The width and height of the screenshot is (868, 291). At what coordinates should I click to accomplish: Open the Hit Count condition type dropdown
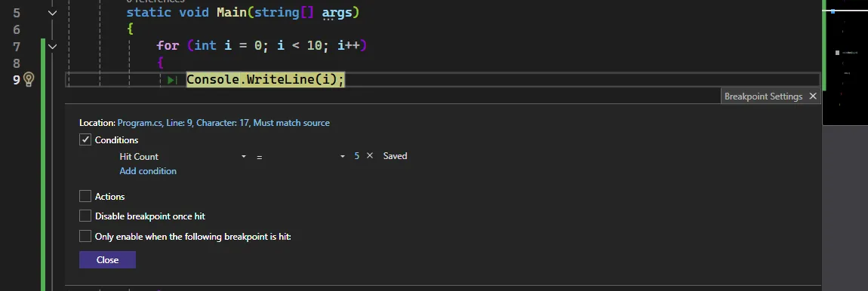(183, 157)
